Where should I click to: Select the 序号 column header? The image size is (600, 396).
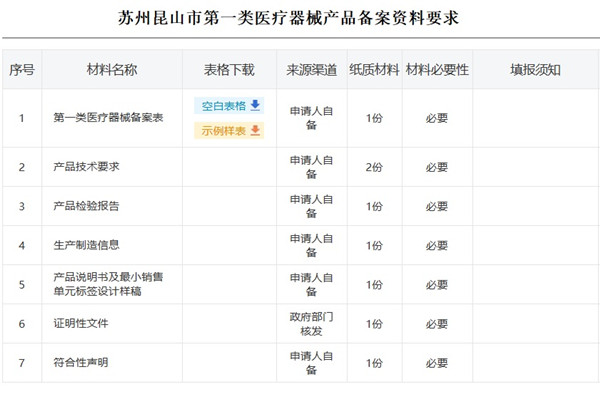coord(22,70)
